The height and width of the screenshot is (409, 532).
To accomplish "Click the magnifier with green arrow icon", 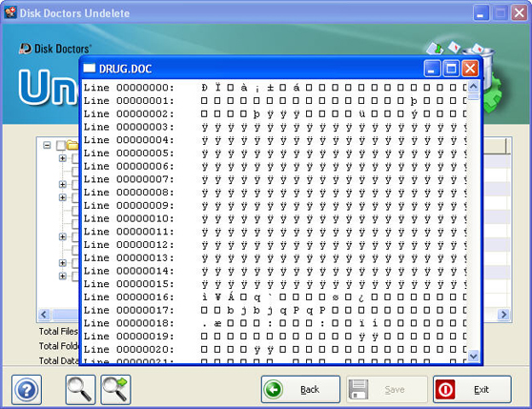I will 115,390.
